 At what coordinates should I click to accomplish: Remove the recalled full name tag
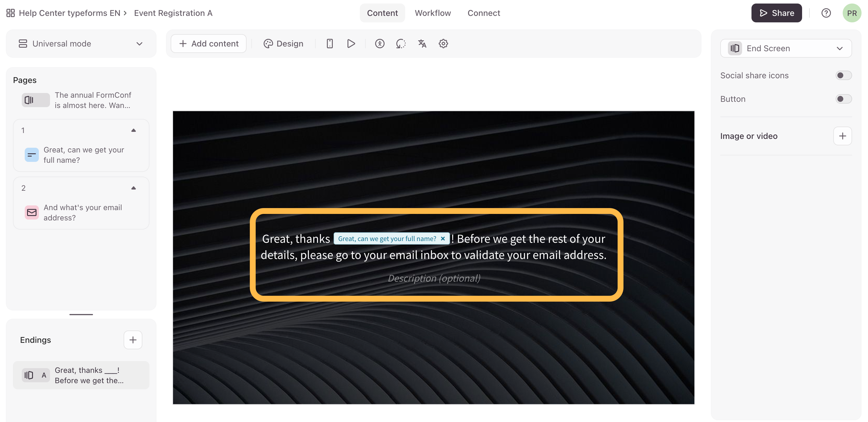tap(443, 238)
